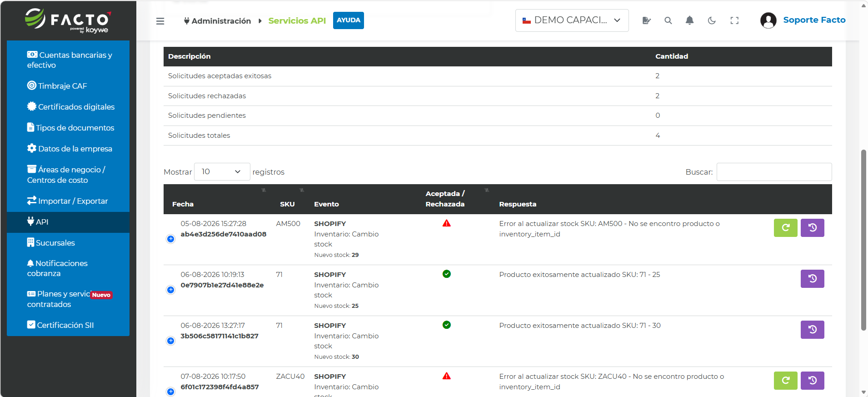Go to Datos de la empresa
The image size is (868, 397).
pyautogui.click(x=68, y=149)
